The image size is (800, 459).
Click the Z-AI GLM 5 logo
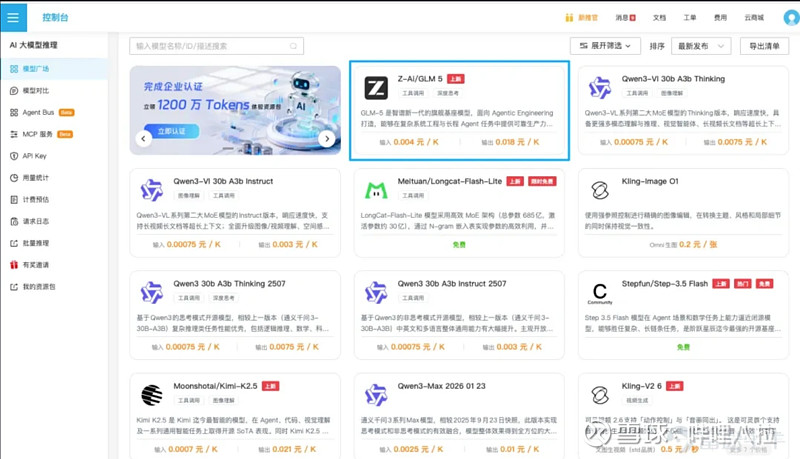click(x=376, y=88)
